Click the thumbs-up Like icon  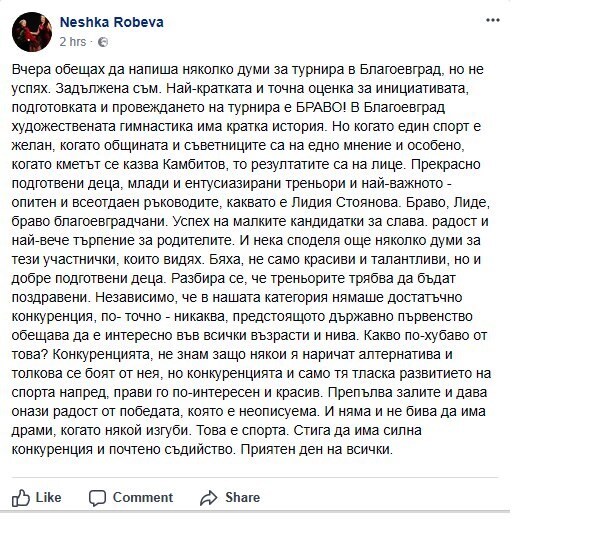coord(20,498)
